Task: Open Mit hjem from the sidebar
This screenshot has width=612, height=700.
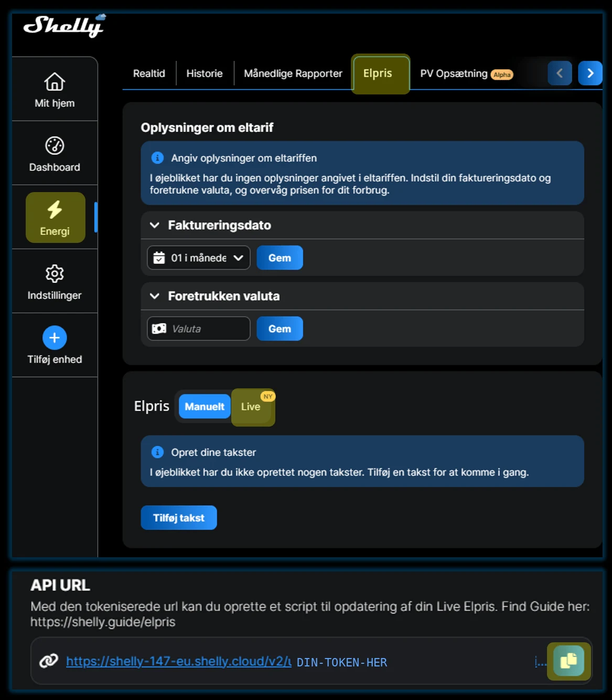Action: [x=55, y=90]
